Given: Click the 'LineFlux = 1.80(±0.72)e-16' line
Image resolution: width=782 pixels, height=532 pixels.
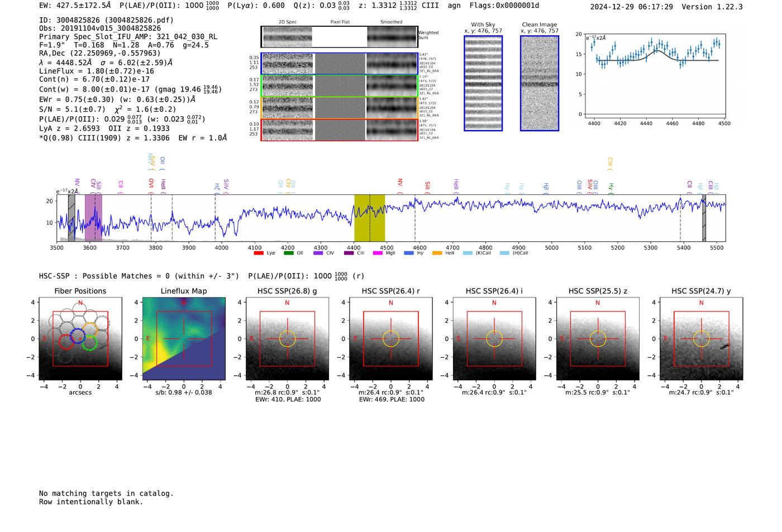Looking at the screenshot, I should [x=97, y=71].
